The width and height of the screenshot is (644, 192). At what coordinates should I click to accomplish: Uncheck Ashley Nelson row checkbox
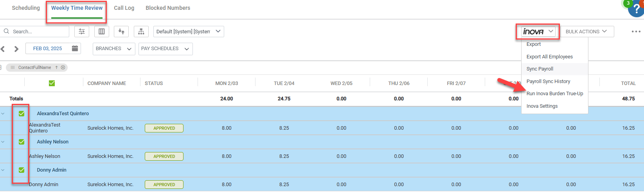[22, 142]
